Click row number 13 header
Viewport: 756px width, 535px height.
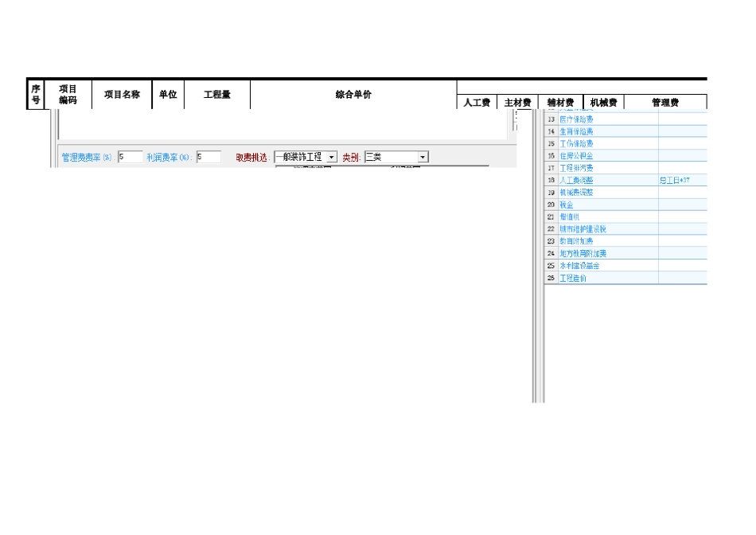pos(551,119)
